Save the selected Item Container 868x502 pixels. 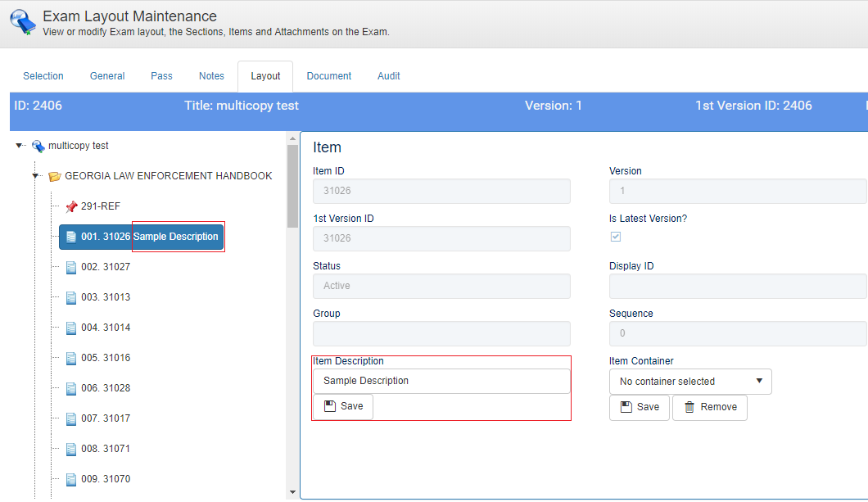[x=640, y=407]
